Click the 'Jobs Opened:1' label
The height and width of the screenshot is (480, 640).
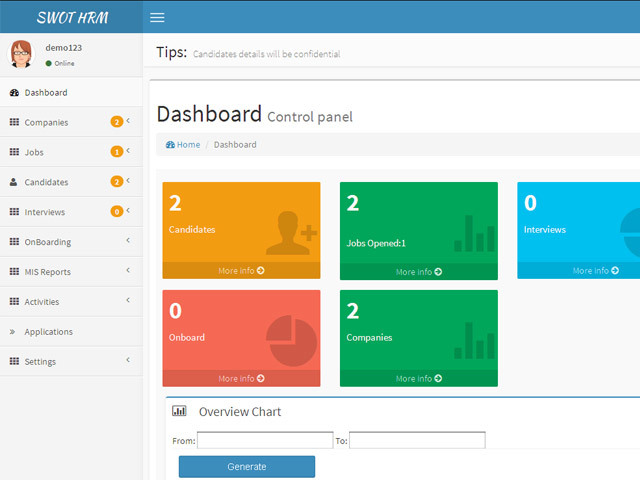[x=376, y=243]
